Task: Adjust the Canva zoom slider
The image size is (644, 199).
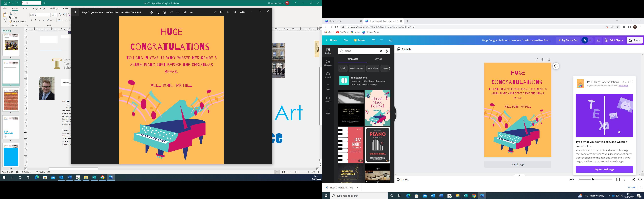Action: point(593,180)
